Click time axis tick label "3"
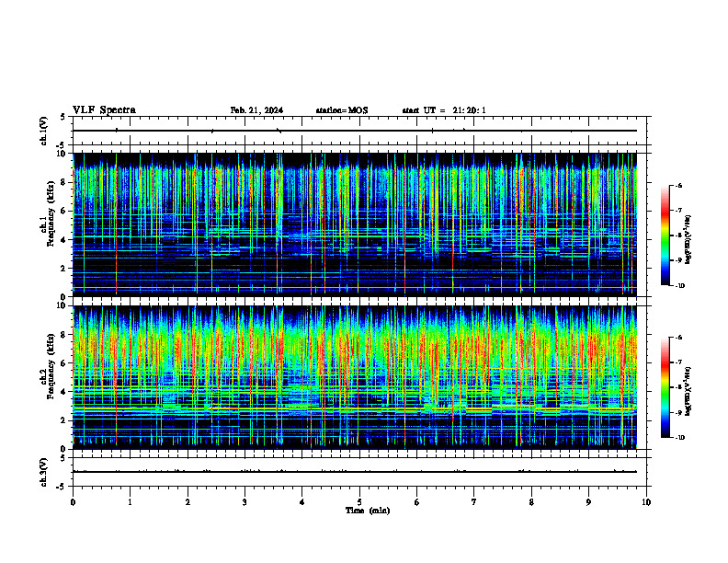The height and width of the screenshot is (563, 728). click(245, 502)
